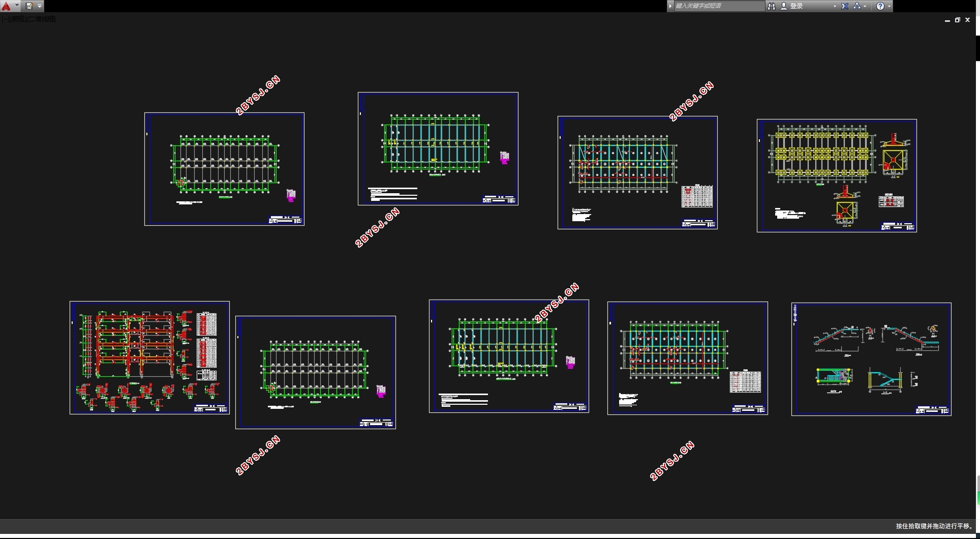Image resolution: width=980 pixels, height=539 pixels.
Task: Open Autodesk Exchange X icon
Action: (x=845, y=6)
